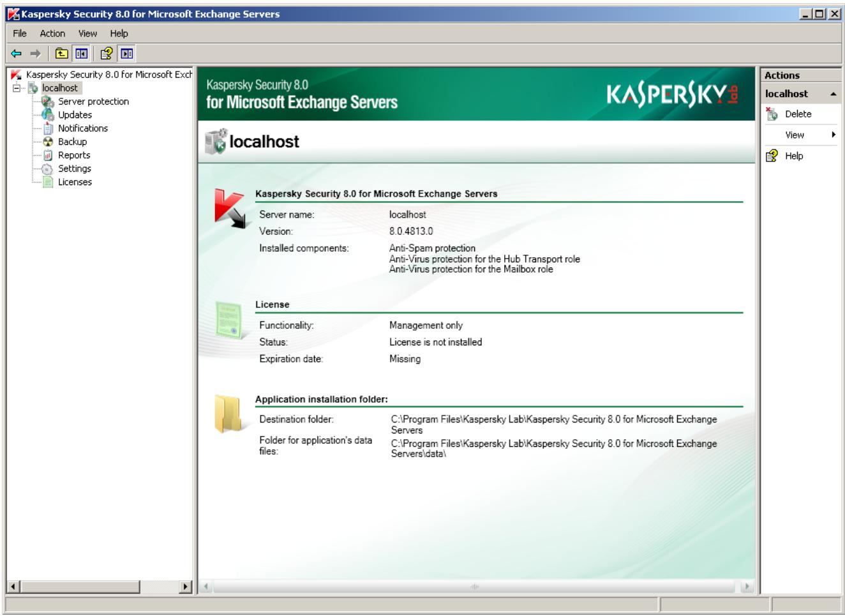The image size is (845, 616).
Task: Select the Notifications icon
Action: 48,128
